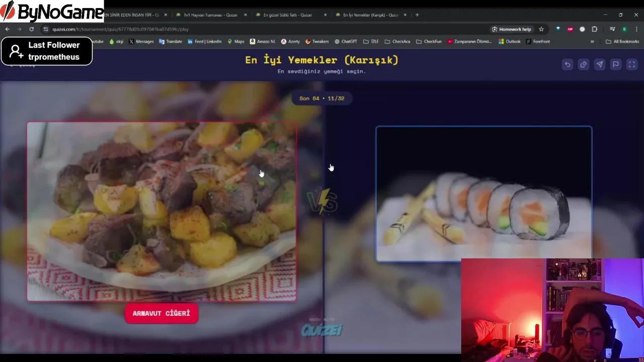
Task: Click the red ARNAVUT CİĞERİ label button
Action: 162,313
